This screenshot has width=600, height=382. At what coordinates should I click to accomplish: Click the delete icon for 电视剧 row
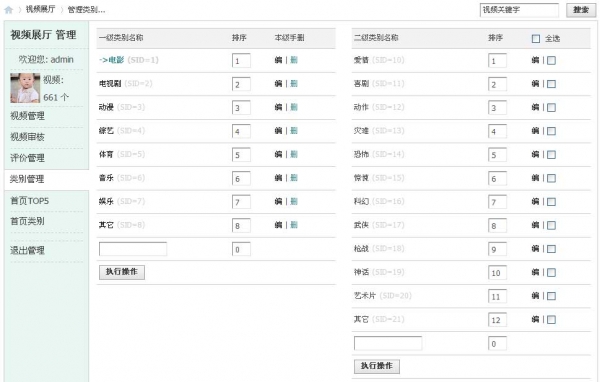(x=293, y=83)
